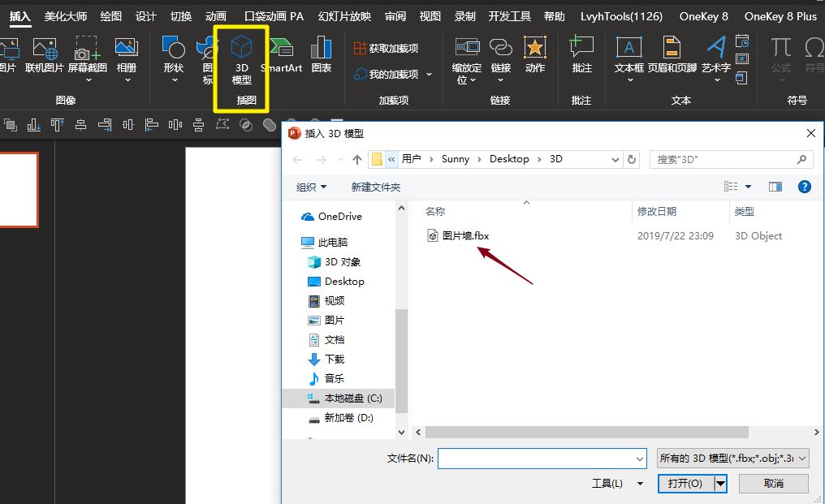Open the 屏幕截图 screenshot tool

click(x=88, y=59)
